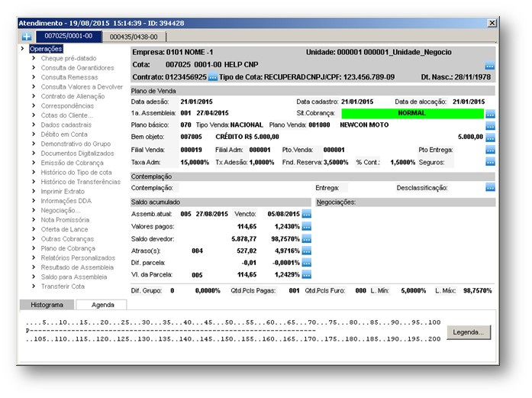Open Oferta de Lance operation
This screenshot has height=398, width=532.
pyautogui.click(x=64, y=229)
